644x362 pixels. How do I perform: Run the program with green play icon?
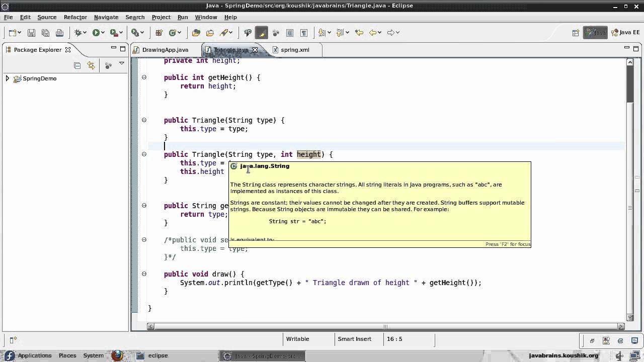[96, 33]
